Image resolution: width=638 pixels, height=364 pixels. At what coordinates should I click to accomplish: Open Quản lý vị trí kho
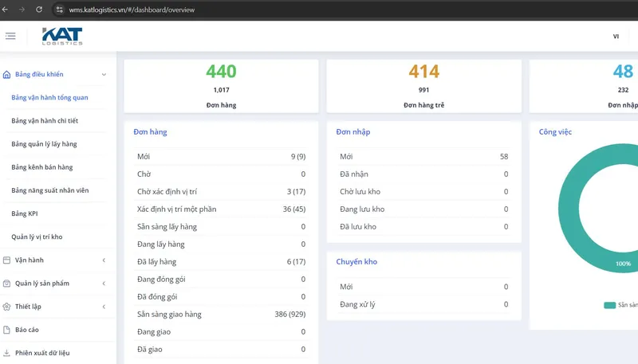point(37,237)
